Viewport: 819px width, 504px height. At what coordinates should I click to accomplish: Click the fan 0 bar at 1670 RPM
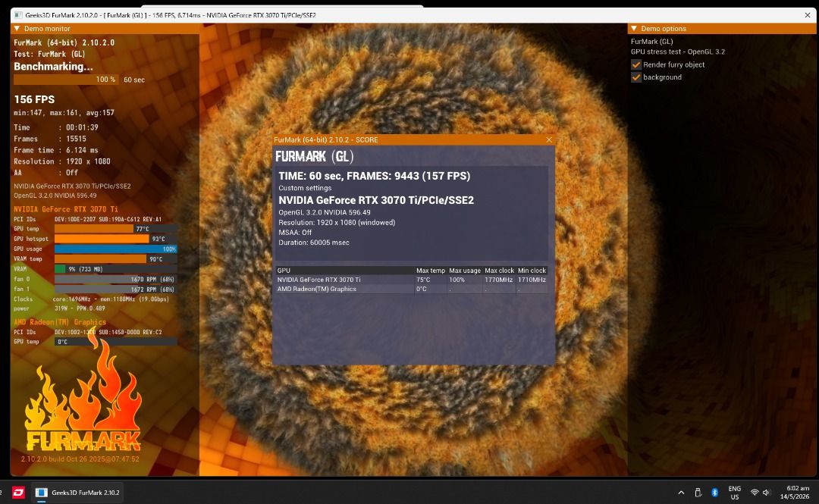coord(115,279)
